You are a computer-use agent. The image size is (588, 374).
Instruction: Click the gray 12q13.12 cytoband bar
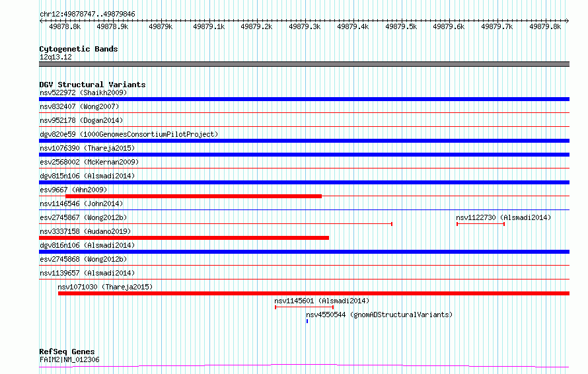304,64
